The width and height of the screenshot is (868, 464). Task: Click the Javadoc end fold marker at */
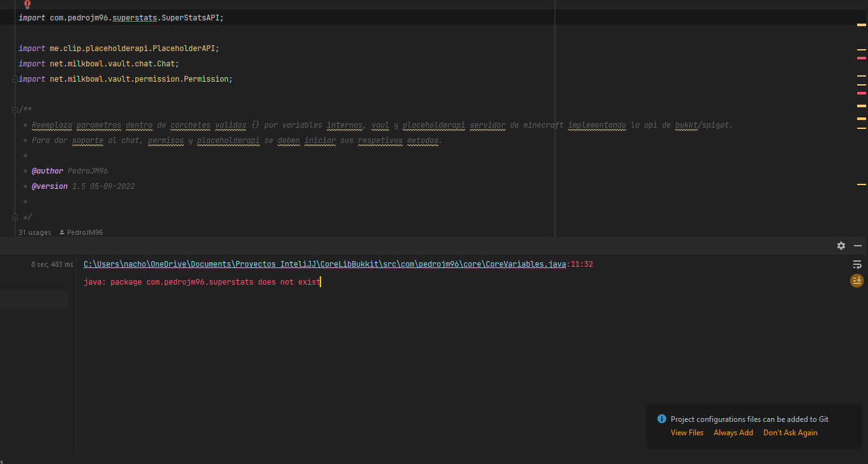click(x=15, y=217)
